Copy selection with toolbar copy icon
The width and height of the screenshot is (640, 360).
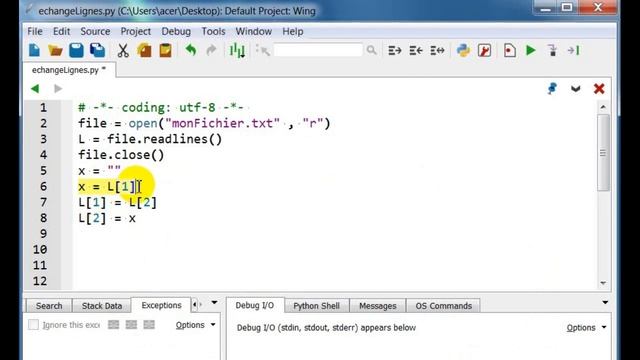[144, 51]
